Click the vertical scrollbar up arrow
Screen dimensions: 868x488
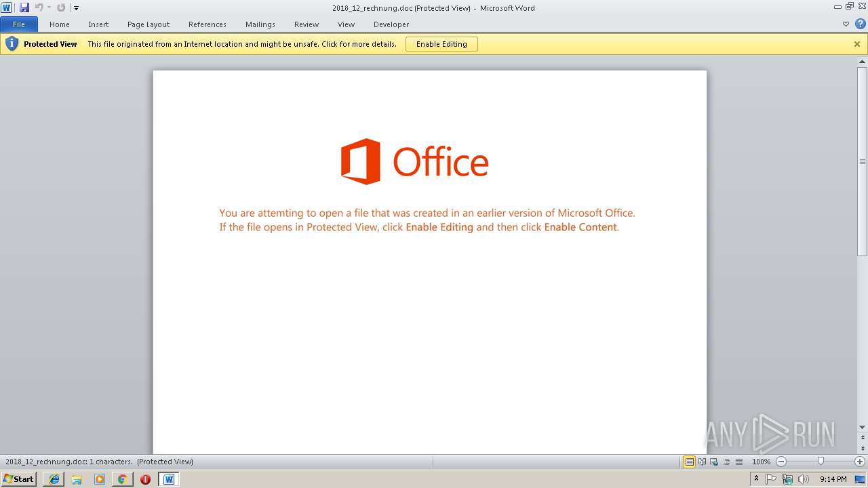point(863,62)
